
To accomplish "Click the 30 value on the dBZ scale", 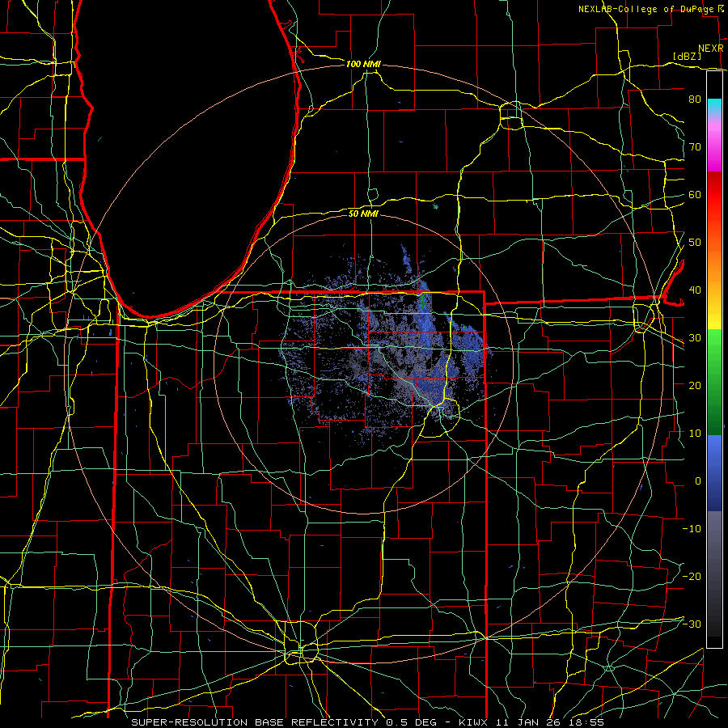I will tap(695, 337).
